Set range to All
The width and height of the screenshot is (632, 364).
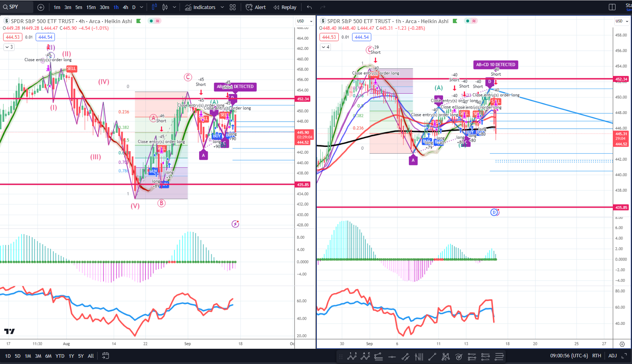point(91,356)
